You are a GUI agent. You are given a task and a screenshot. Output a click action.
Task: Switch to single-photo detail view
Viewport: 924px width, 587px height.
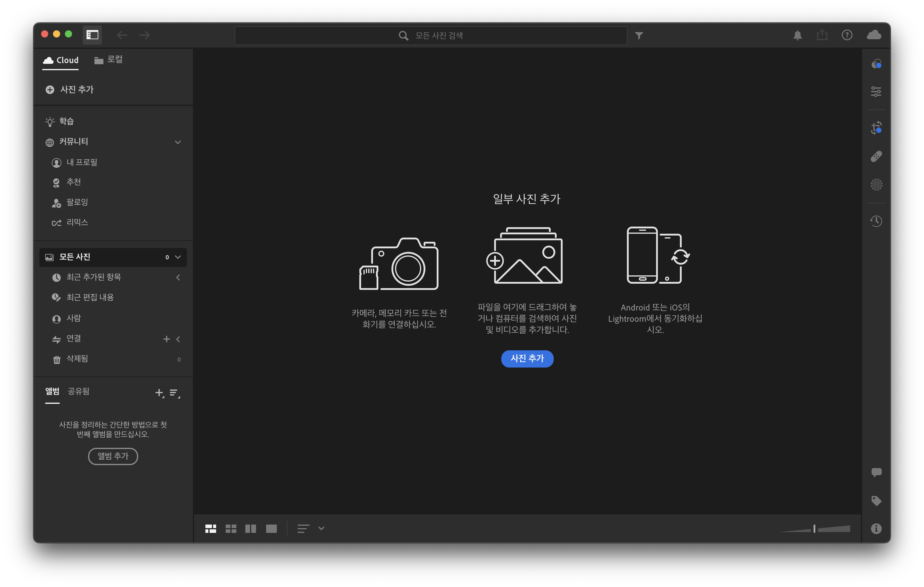[x=271, y=529]
